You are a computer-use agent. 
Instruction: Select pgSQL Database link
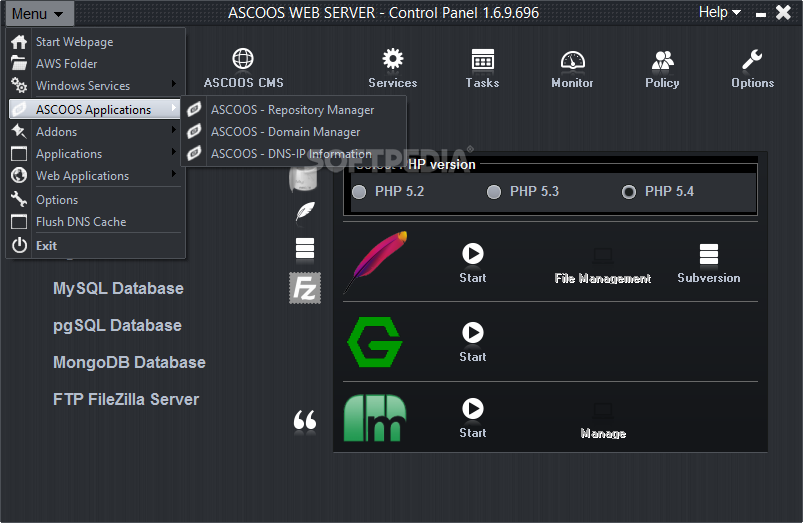click(x=117, y=326)
